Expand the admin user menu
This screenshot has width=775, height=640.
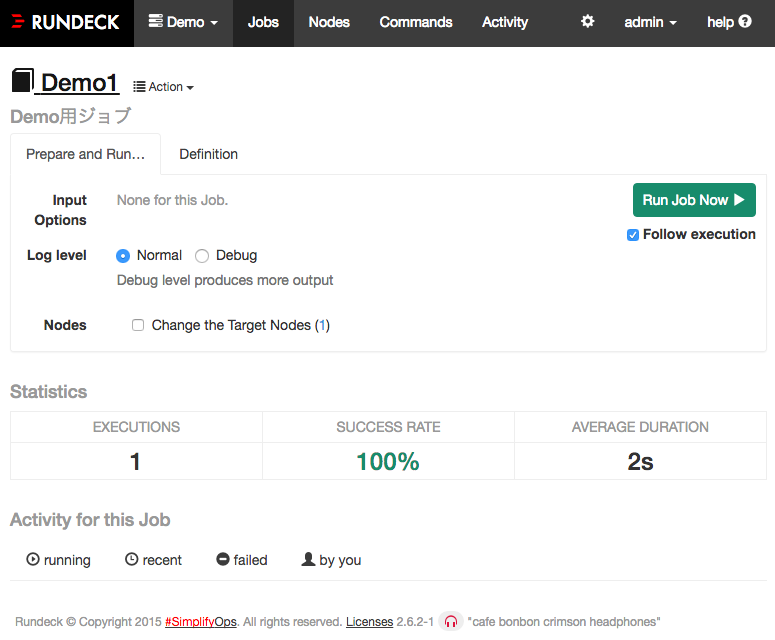(650, 23)
